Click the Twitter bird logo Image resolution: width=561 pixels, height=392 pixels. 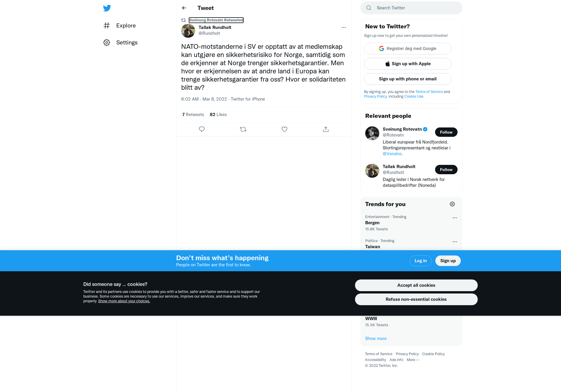click(107, 8)
